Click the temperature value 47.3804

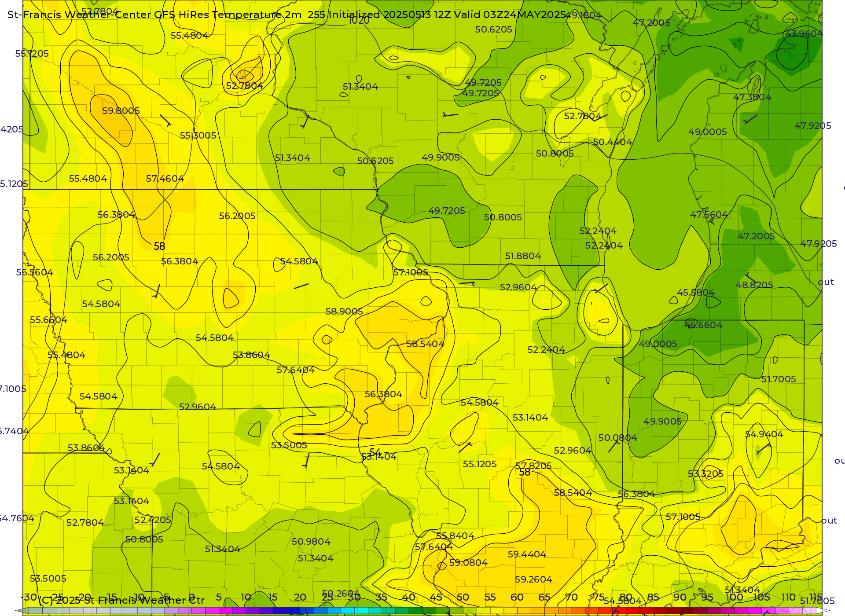click(x=752, y=97)
